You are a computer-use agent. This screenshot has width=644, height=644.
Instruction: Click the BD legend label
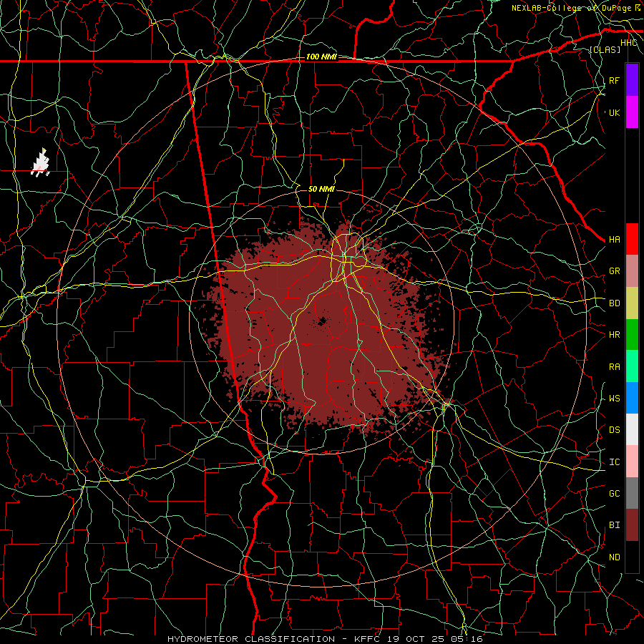pos(614,303)
